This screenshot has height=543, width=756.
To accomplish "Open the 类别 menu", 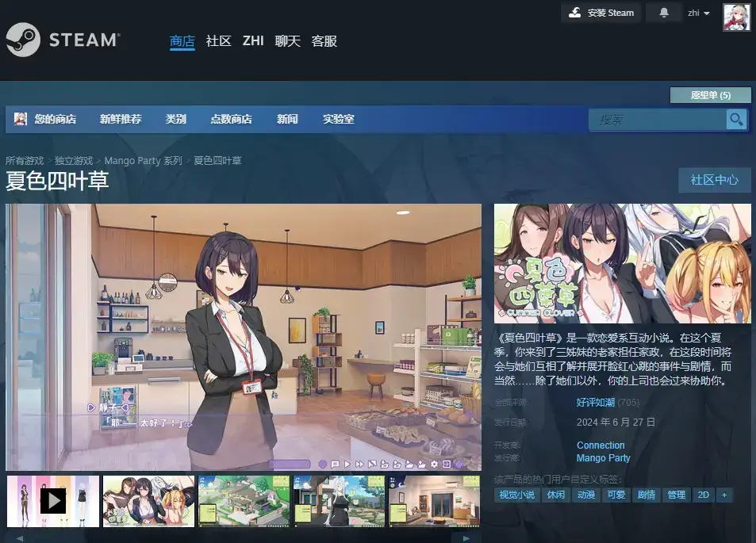I will (176, 119).
